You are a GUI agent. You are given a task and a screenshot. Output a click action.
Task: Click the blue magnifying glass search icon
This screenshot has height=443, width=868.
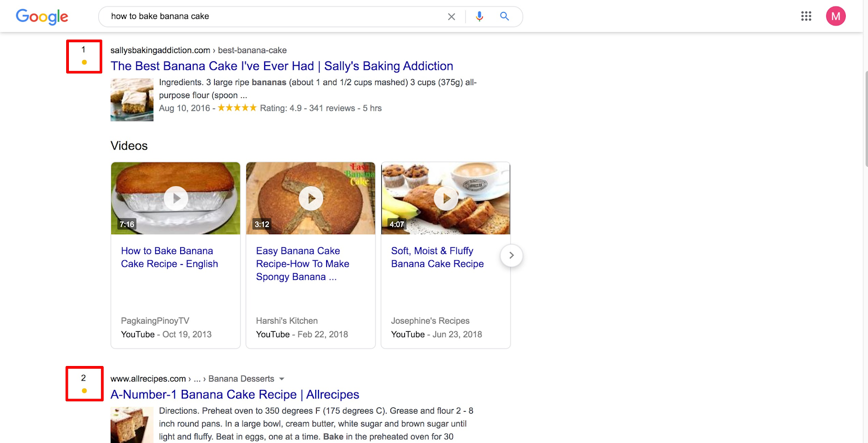[505, 16]
